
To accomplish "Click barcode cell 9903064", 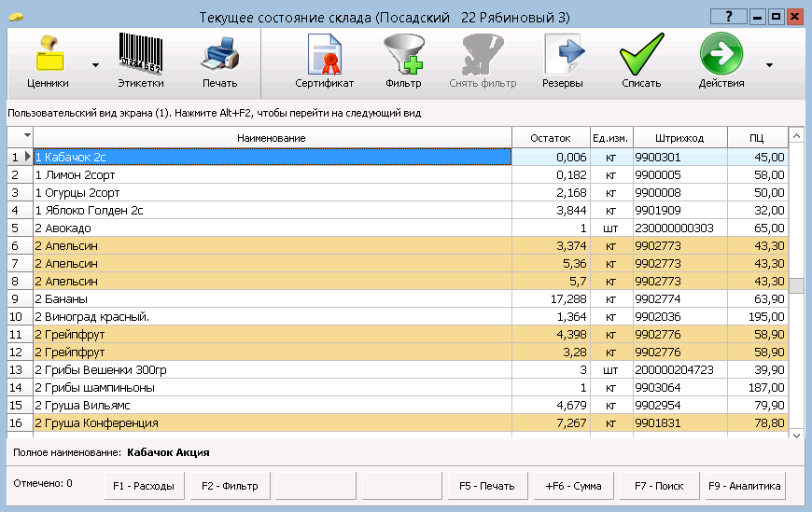I will point(680,387).
